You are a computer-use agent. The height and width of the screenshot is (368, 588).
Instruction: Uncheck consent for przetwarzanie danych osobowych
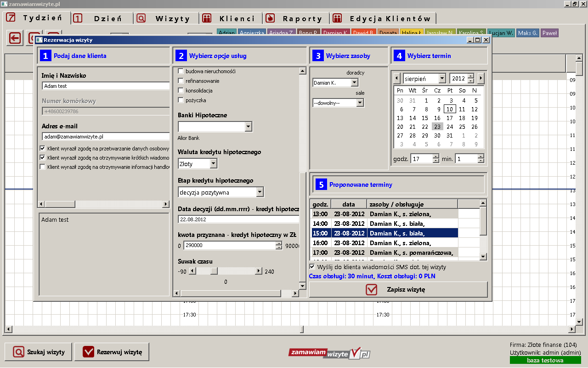point(43,149)
